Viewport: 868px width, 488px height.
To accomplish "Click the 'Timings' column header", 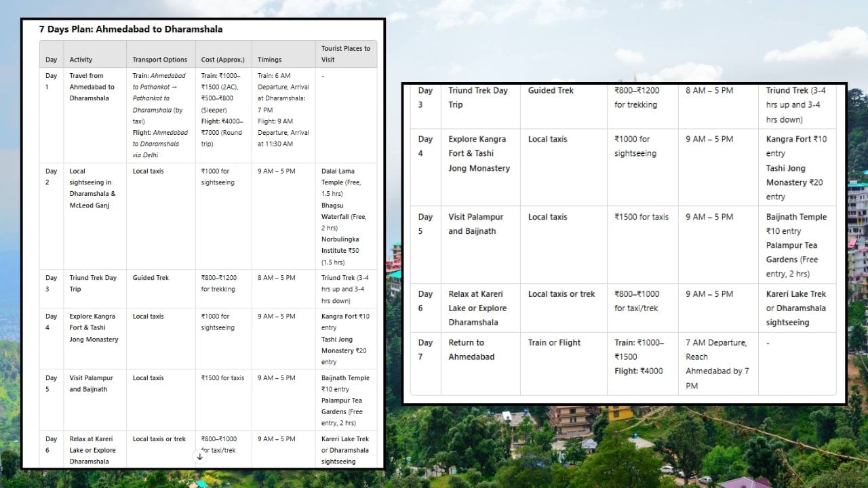I will click(269, 60).
